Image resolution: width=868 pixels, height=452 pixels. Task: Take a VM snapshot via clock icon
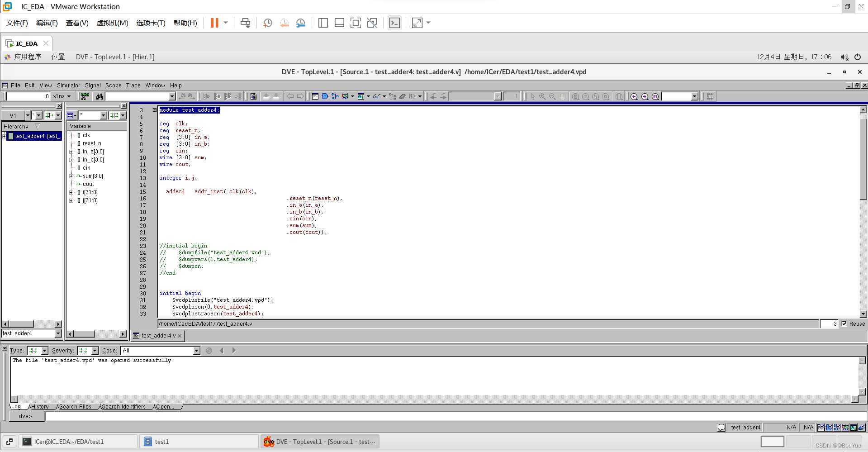click(268, 23)
